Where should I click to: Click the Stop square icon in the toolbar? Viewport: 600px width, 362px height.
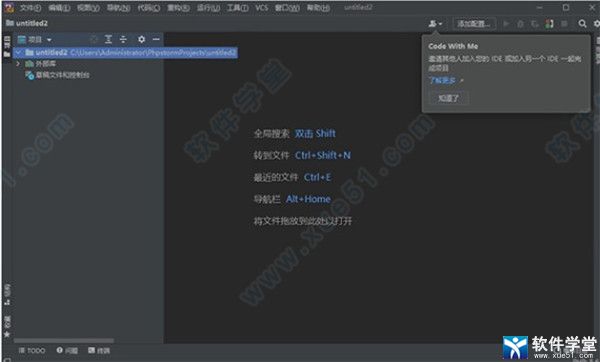[564, 24]
